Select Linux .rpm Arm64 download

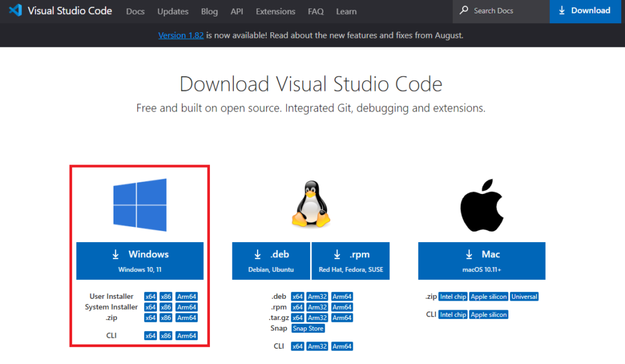pos(342,307)
